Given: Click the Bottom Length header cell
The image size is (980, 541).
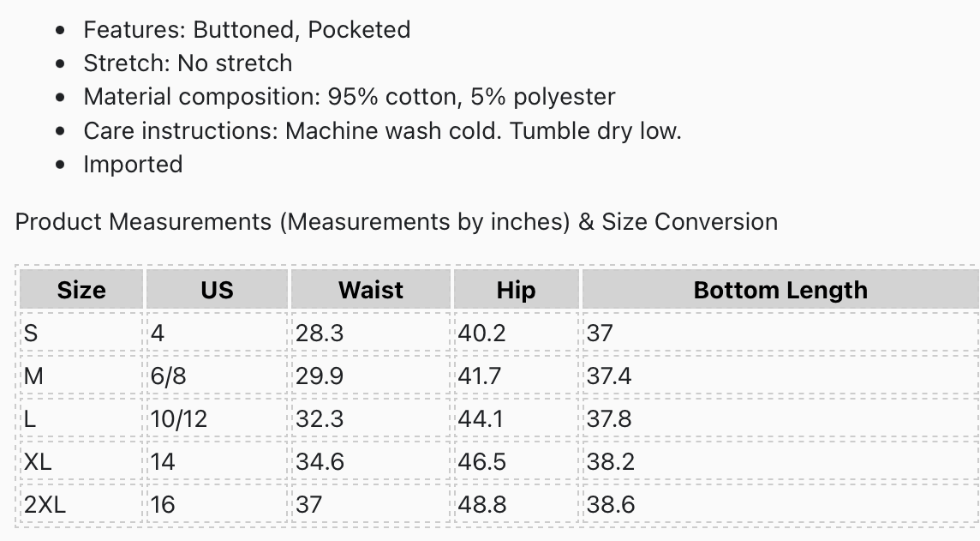Looking at the screenshot, I should point(780,290).
